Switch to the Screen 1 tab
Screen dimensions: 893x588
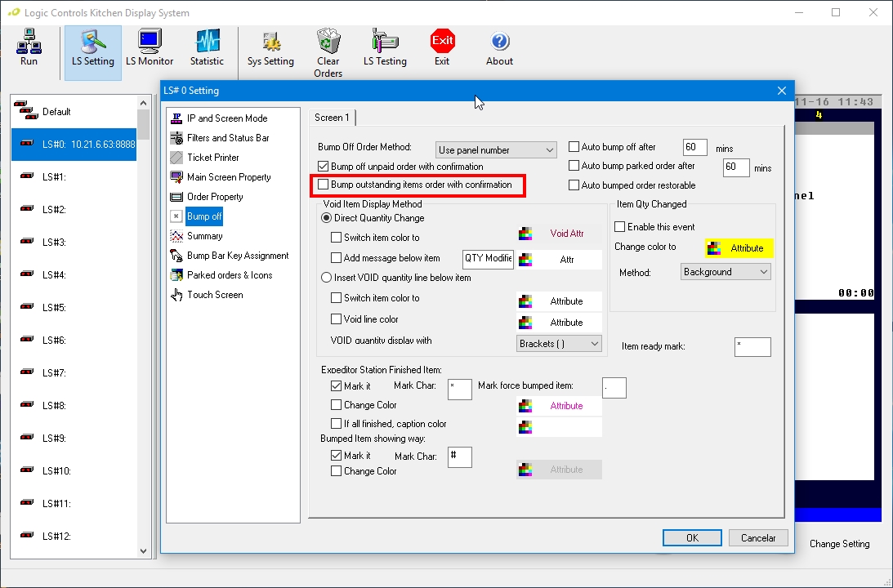point(332,118)
